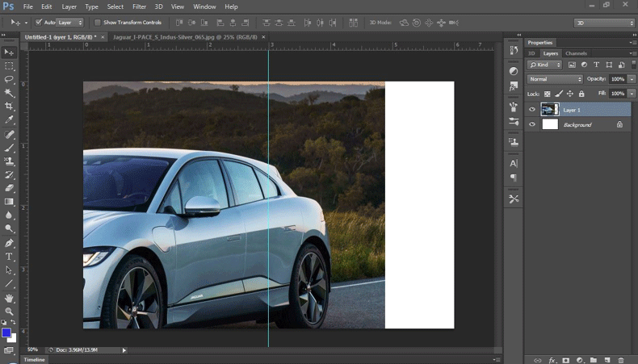Open the Character panel icon
This screenshot has width=638, height=364.
point(514,164)
